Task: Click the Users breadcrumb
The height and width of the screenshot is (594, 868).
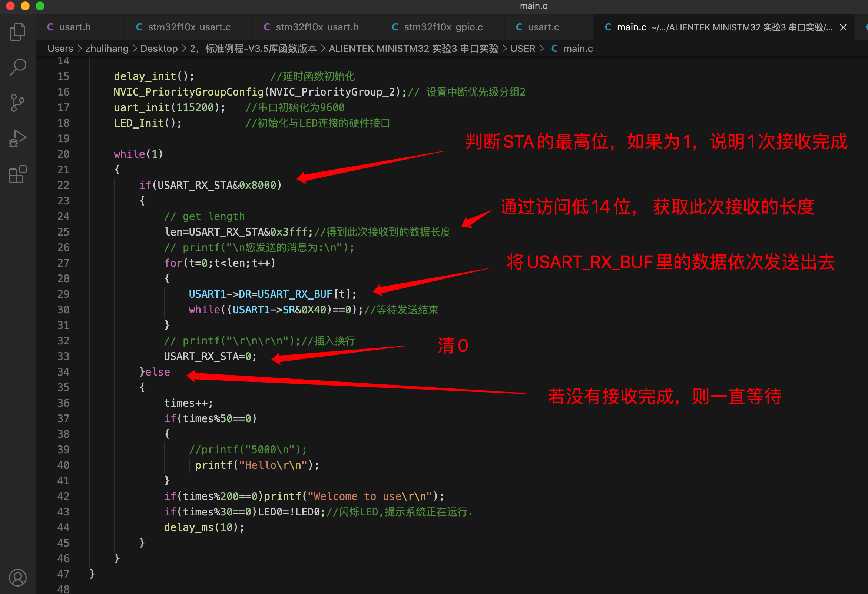Action: tap(60, 49)
